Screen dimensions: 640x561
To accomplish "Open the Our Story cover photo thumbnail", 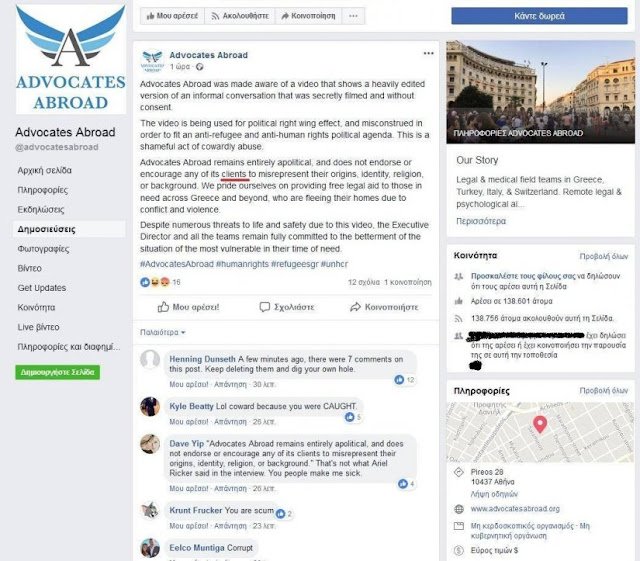I will coord(540,92).
